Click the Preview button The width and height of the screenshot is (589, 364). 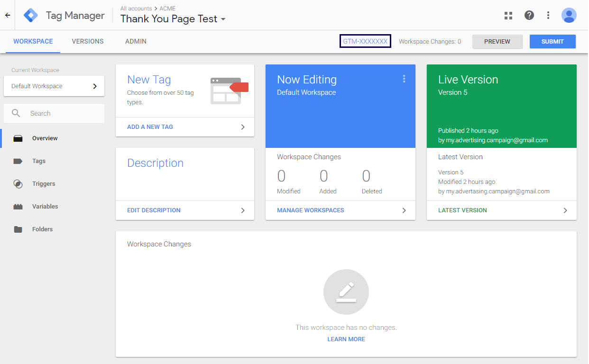(x=497, y=42)
